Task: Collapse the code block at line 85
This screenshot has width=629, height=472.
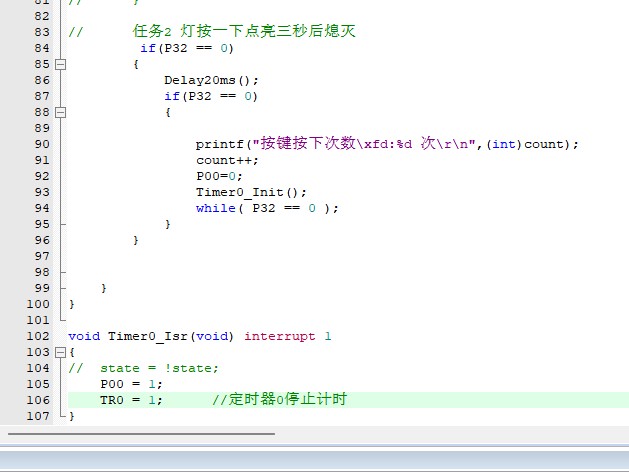Action: click(60, 64)
